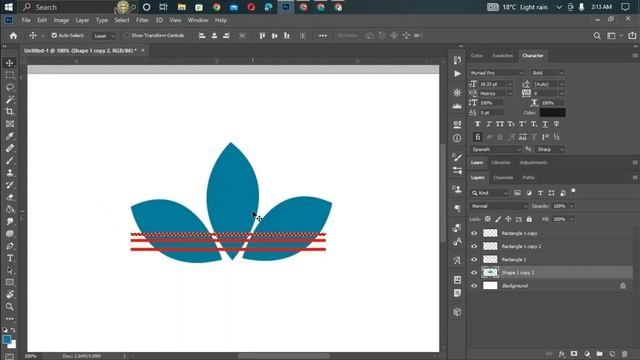Open the font size dropdown
This screenshot has height=360, width=640.
pyautogui.click(x=510, y=84)
